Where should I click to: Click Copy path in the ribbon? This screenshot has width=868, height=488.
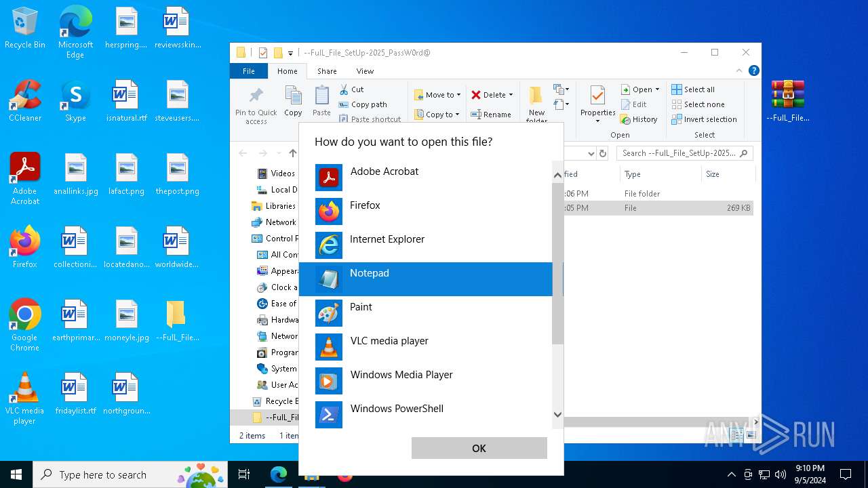pyautogui.click(x=362, y=104)
